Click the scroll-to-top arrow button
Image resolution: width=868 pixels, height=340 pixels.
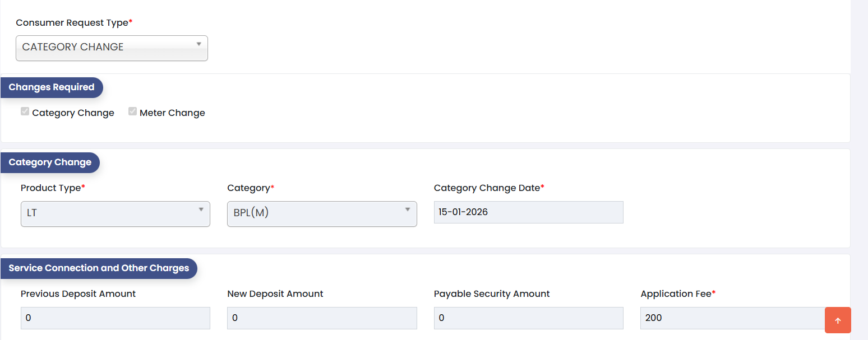tap(838, 320)
